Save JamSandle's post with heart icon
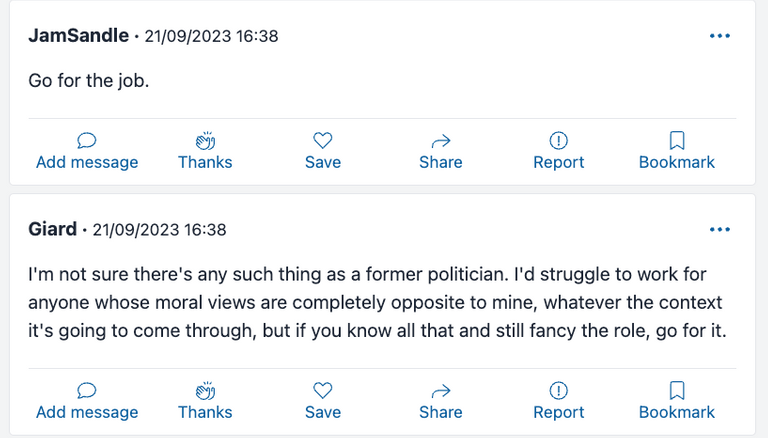 pos(322,141)
